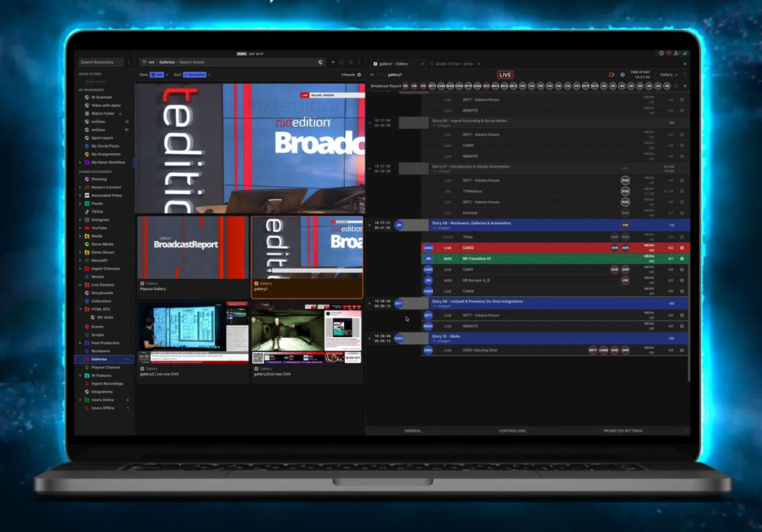Viewport: 762px width, 532px height.
Task: Click the ROB badge on TVMonaco row
Action: pyautogui.click(x=625, y=191)
